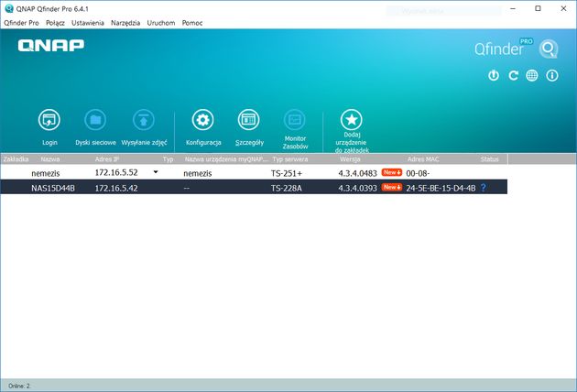The width and height of the screenshot is (577, 392).
Task: Click New firmware badge for NAS15D44B
Action: coord(392,188)
